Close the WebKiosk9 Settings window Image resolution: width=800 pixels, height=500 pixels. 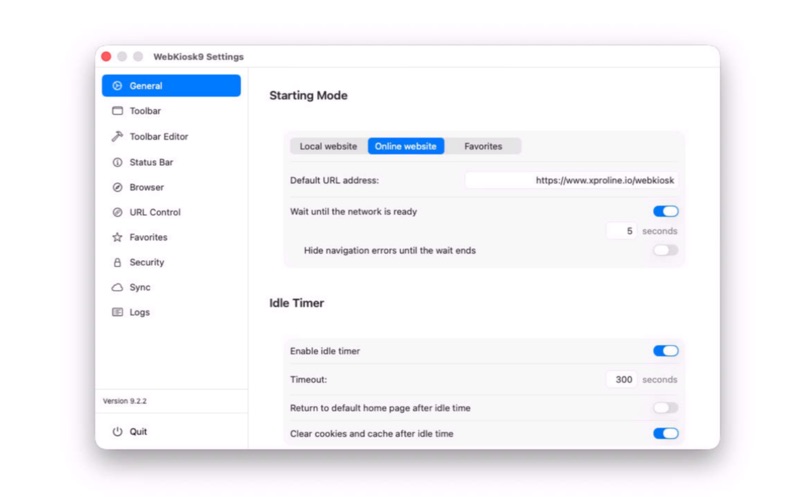tap(106, 57)
